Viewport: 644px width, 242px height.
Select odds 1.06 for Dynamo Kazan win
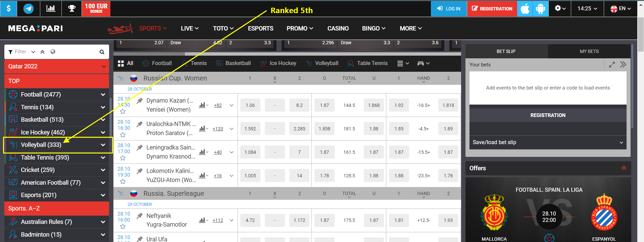tap(250, 105)
